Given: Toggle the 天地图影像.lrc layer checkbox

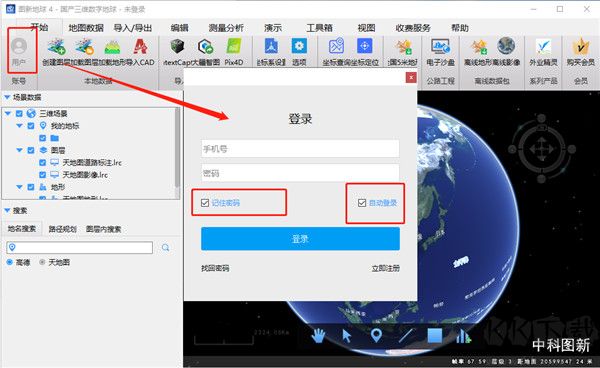Looking at the screenshot, I should click(42, 175).
